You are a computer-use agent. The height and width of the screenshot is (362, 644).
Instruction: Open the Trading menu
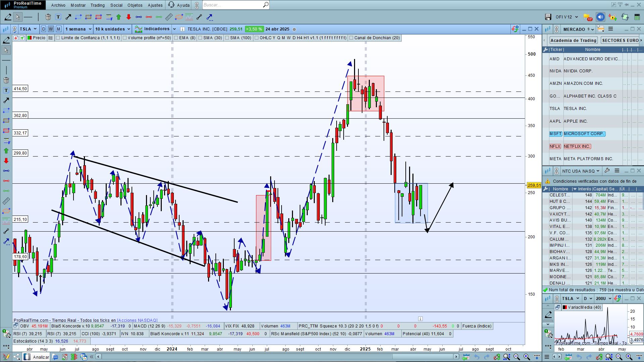[97, 5]
